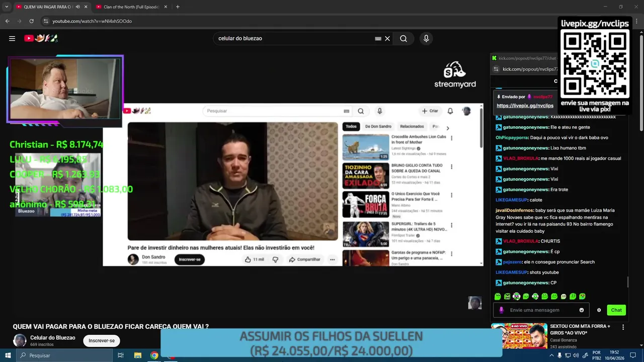Select the 'Todos' filter chip
Viewport: 644px width, 362px height.
tap(351, 127)
